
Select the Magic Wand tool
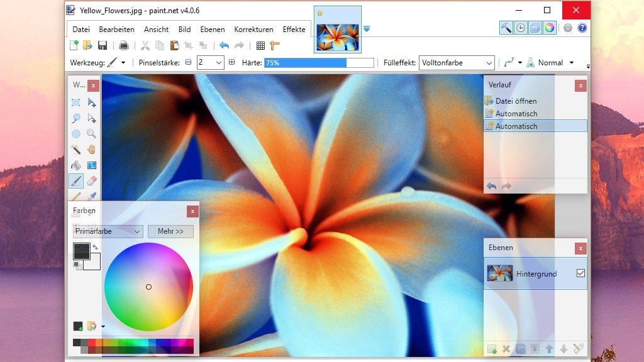(x=76, y=150)
